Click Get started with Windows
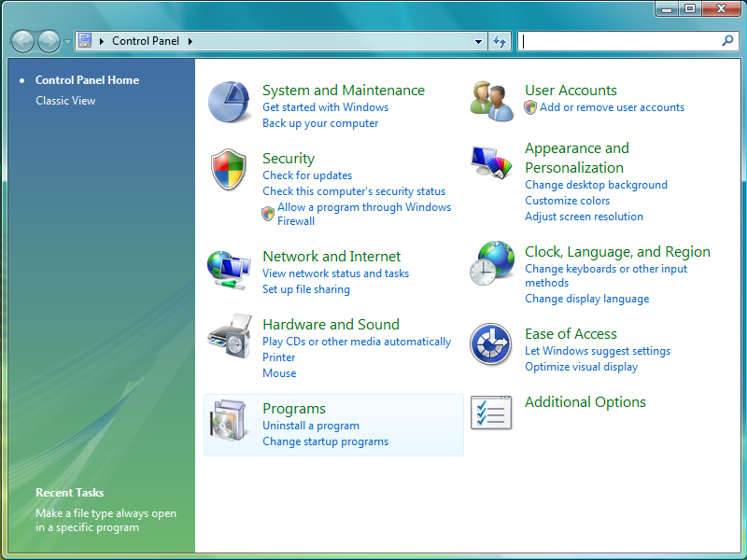This screenshot has height=560, width=747. [x=325, y=107]
